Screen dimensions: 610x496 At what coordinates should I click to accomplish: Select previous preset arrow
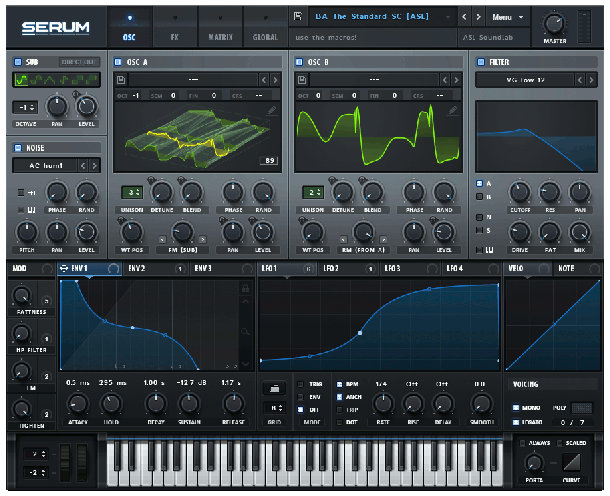(x=464, y=17)
